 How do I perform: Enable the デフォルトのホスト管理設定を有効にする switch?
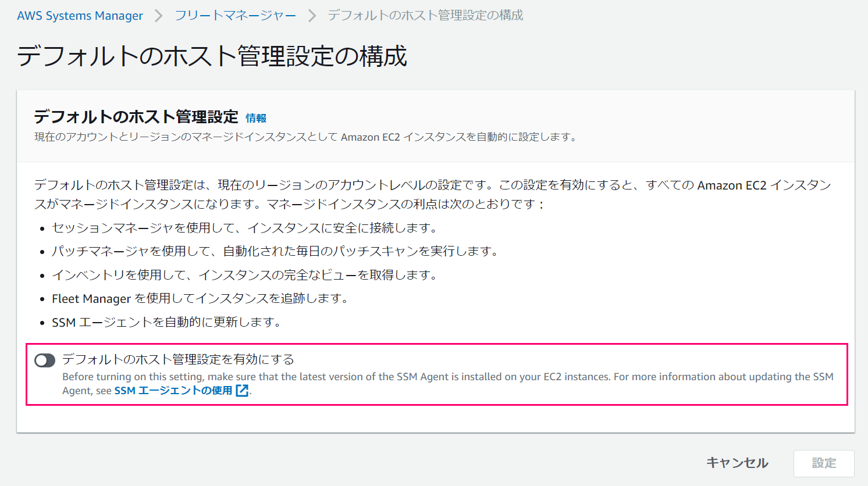coord(45,360)
